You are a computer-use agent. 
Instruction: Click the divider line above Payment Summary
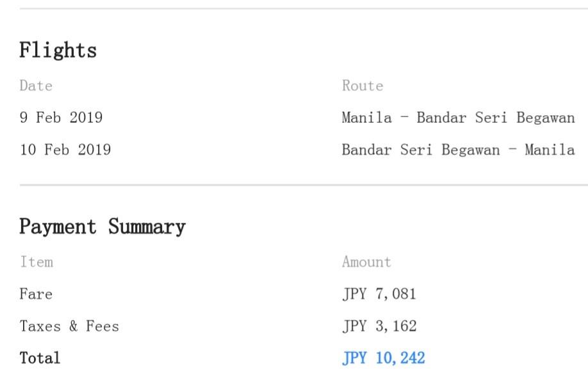304,185
